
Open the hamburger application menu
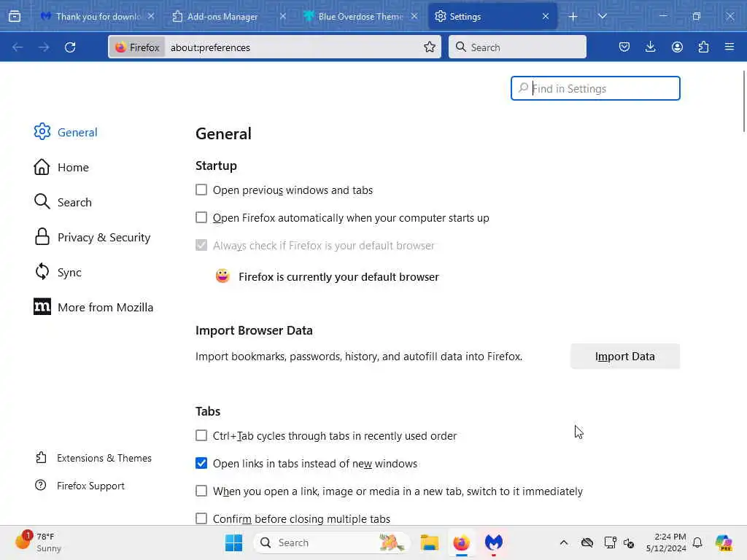click(x=729, y=47)
